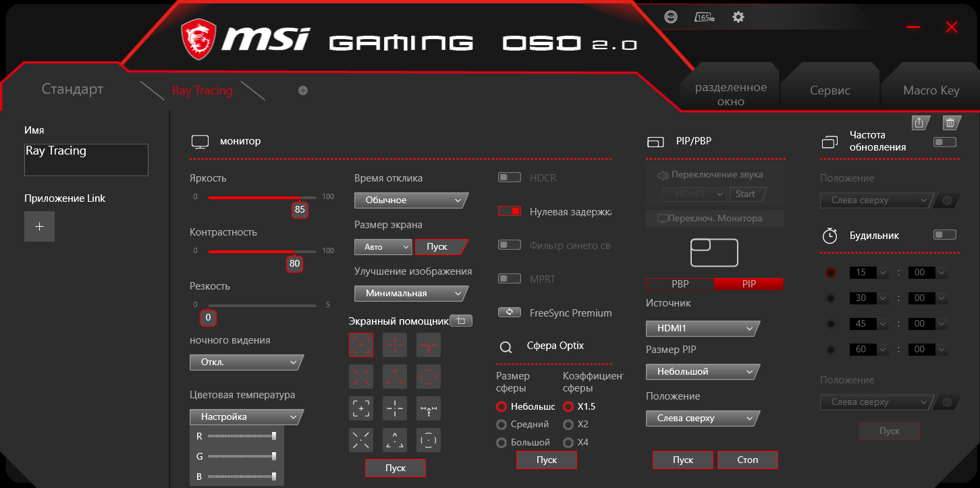Expand the Размер PIP dropdown

coord(703,372)
